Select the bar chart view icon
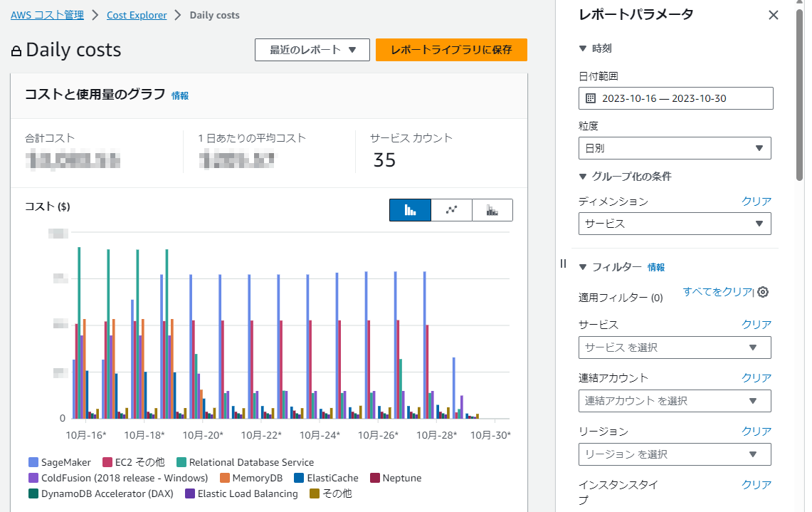Image resolution: width=812 pixels, height=512 pixels. coord(410,209)
